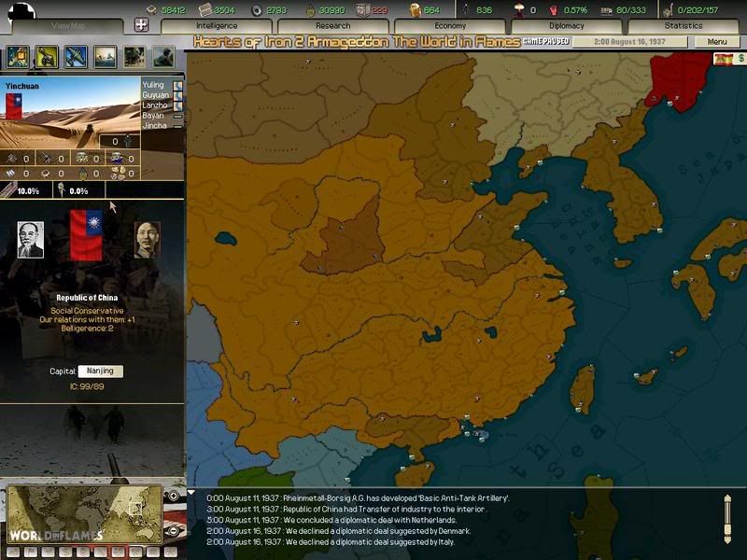Viewport: 747px width, 560px height.
Task: Collapse the message log with the triangle
Action: [x=192, y=493]
